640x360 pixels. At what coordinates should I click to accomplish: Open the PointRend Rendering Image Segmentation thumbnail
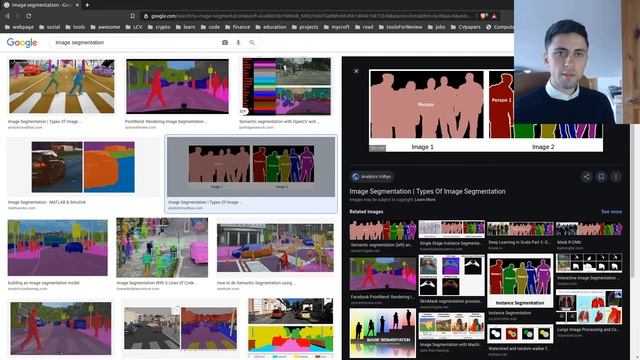[177, 87]
